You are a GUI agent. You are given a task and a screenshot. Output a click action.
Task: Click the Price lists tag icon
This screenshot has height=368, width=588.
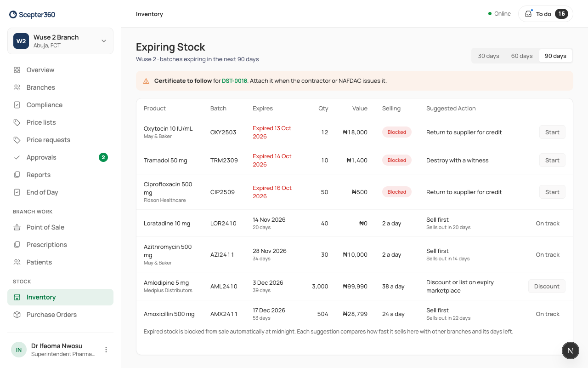[17, 122]
